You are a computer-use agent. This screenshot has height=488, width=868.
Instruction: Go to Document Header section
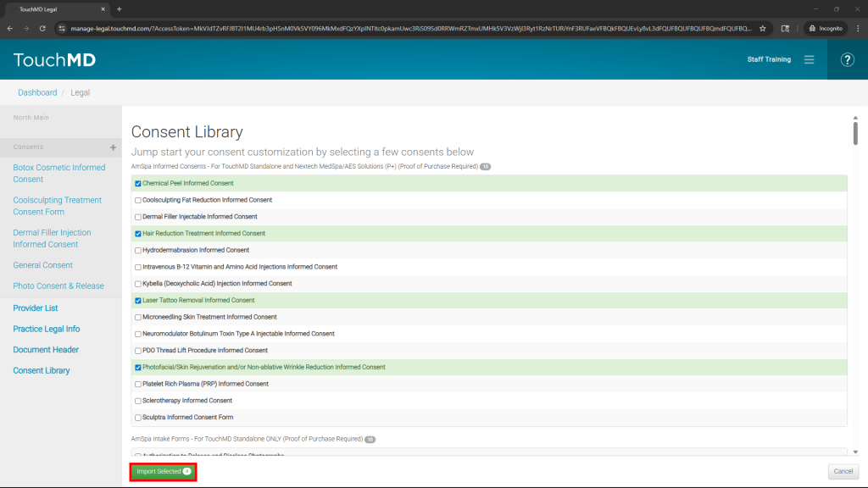tap(46, 350)
